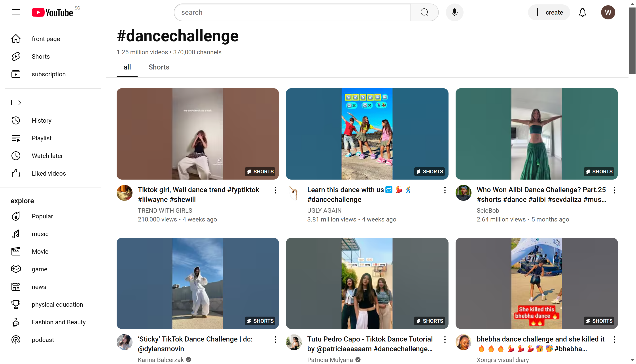This screenshot has height=364, width=636.
Task: Open Liked videos in the sidebar
Action: (x=49, y=173)
